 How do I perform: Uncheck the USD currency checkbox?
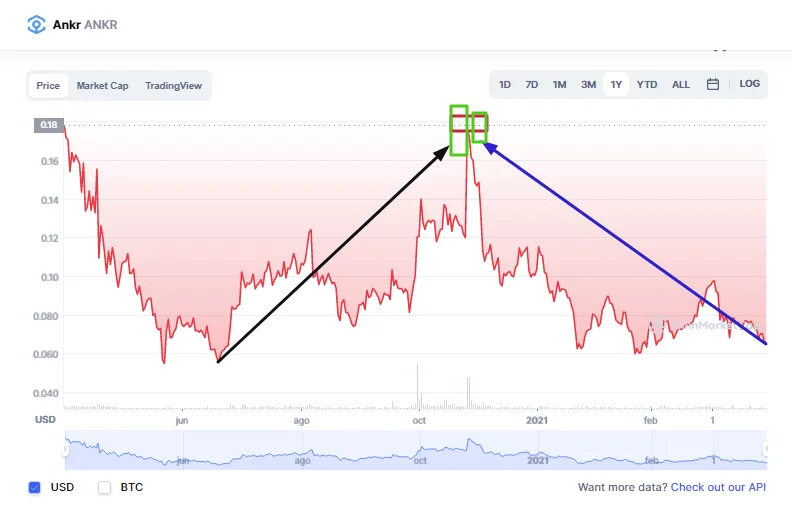coord(34,487)
